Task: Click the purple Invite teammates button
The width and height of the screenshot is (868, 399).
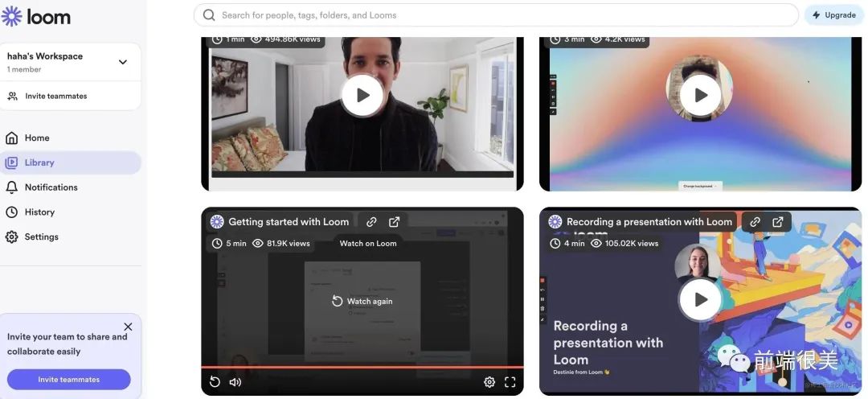Action: tap(68, 380)
